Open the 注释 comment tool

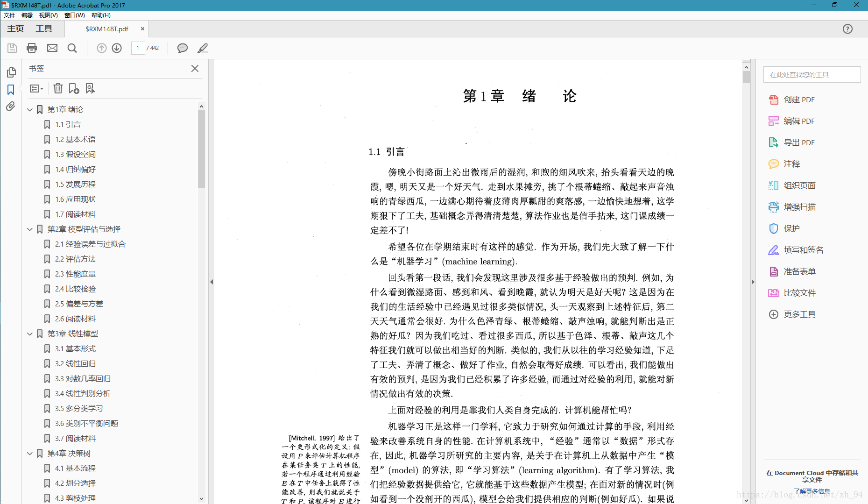784,164
